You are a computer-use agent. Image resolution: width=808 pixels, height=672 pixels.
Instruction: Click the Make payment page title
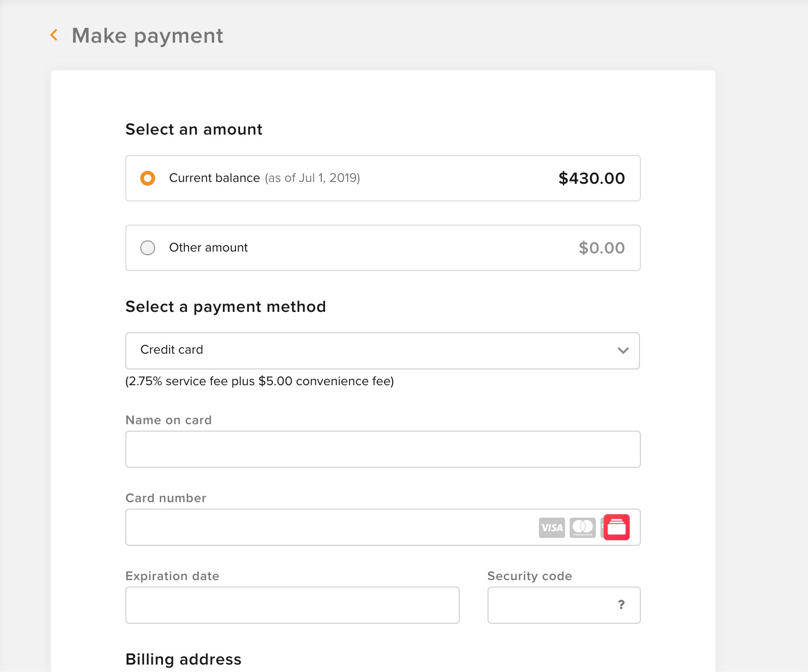pyautogui.click(x=148, y=36)
